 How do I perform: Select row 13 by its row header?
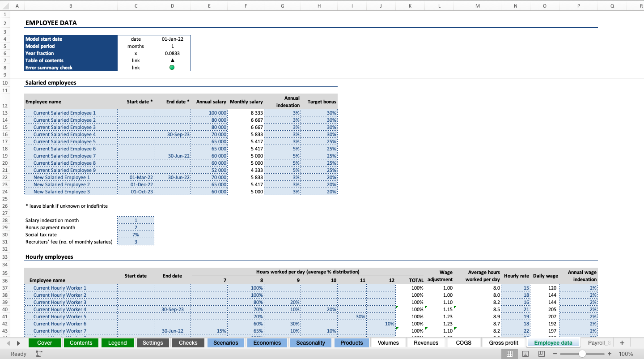point(5,113)
